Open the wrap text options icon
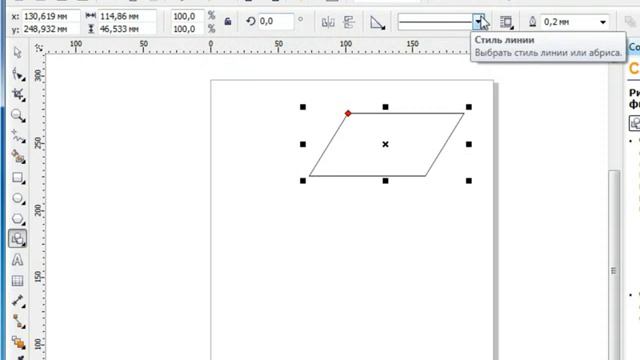The height and width of the screenshot is (360, 640). [506, 22]
